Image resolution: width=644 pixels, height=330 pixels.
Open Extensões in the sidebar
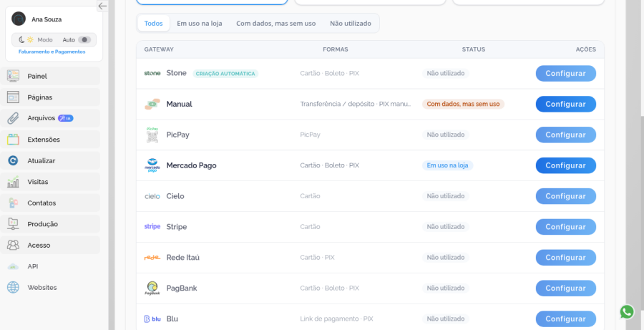[x=50, y=140]
